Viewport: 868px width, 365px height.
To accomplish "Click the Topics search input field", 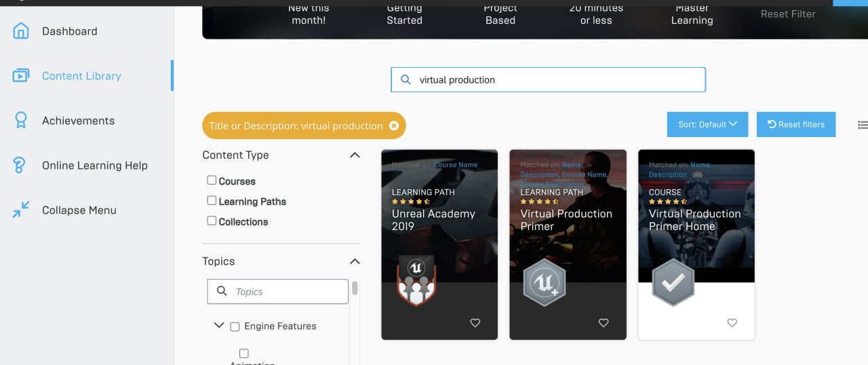I will coord(277,291).
